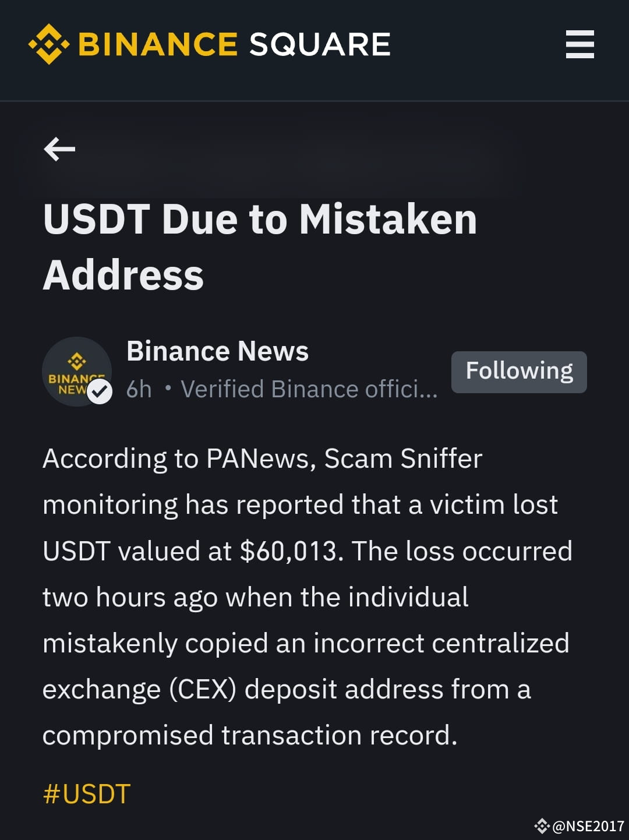Click the verification tick on Binance News avatar
Viewport: 629px width, 840px height.
99,391
